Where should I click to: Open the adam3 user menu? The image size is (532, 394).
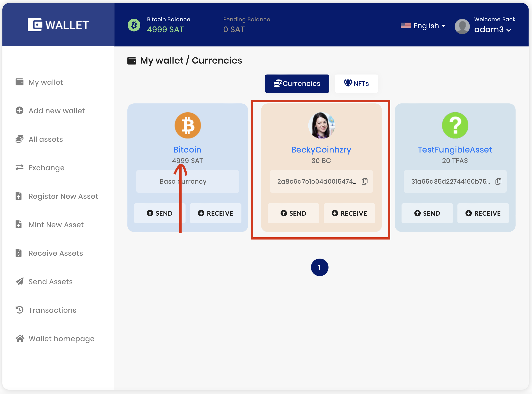click(492, 30)
